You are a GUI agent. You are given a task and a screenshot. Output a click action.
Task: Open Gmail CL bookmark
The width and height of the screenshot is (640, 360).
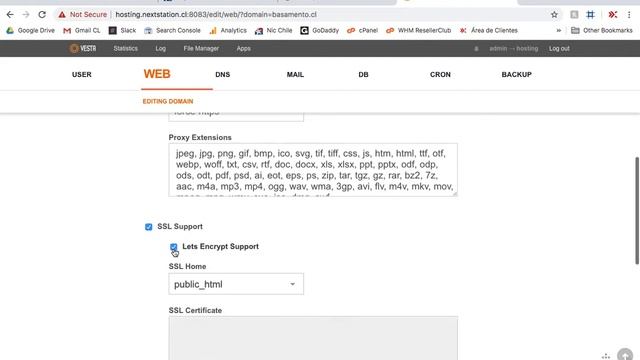coord(82,30)
